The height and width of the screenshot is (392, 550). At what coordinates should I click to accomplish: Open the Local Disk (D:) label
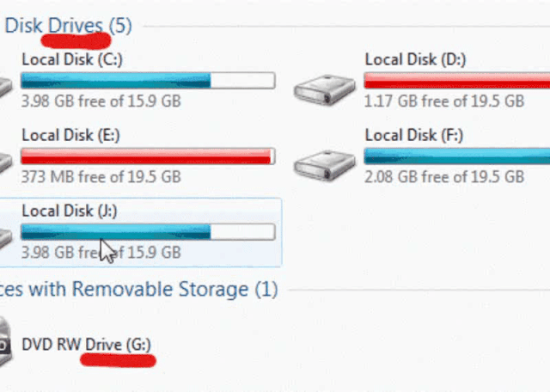tap(415, 59)
